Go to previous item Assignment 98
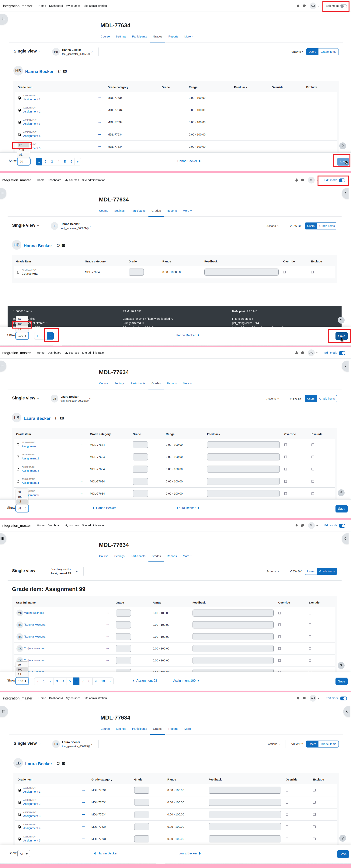This screenshot has width=351, height=868. point(145,681)
